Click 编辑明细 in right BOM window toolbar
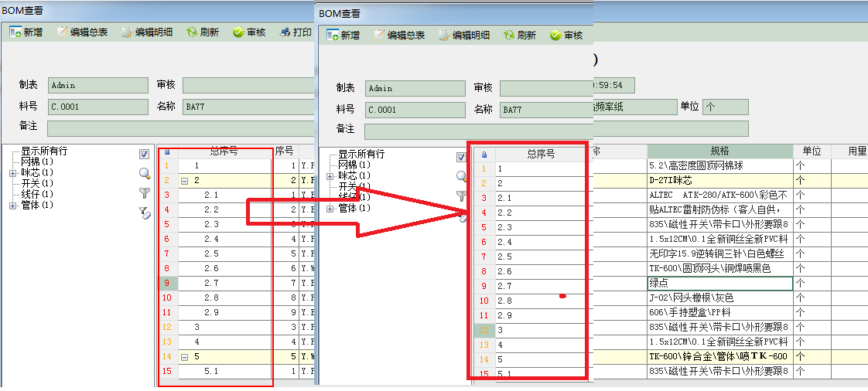The image size is (868, 391). 464,36
